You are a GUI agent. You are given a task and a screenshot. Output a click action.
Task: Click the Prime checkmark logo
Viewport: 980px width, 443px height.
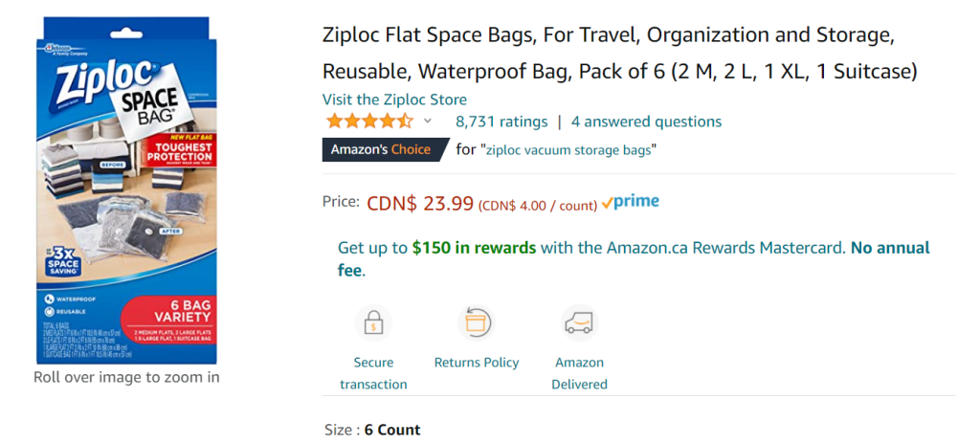click(x=630, y=202)
